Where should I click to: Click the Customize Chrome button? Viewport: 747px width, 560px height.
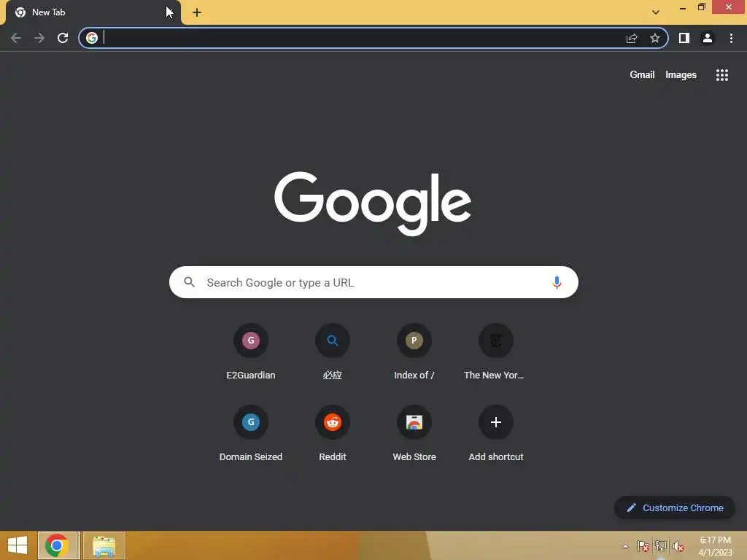675,507
